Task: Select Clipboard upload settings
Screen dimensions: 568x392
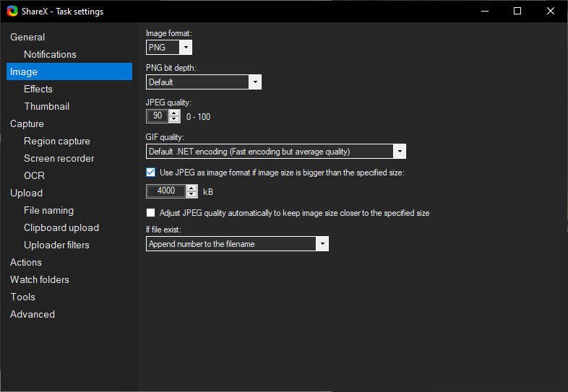Action: pyautogui.click(x=61, y=227)
